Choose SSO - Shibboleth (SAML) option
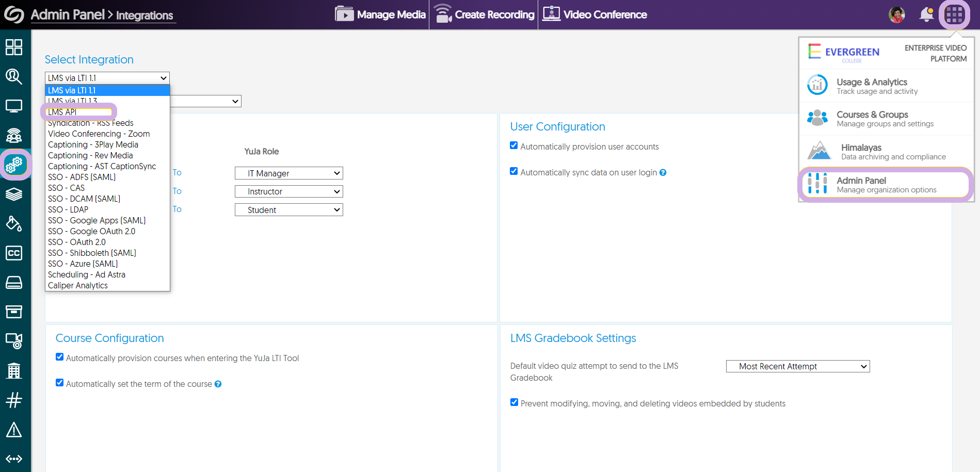 point(107,253)
